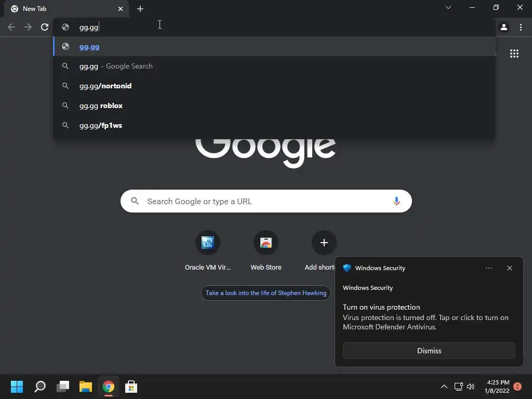Open the tab search chevron
Image resolution: width=532 pixels, height=399 pixels.
[448, 7]
